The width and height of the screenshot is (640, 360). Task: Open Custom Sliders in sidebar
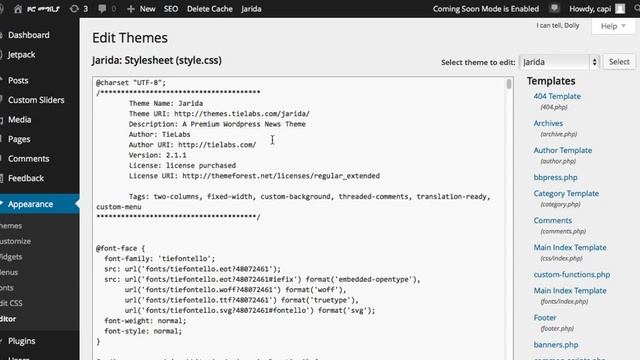click(36, 100)
